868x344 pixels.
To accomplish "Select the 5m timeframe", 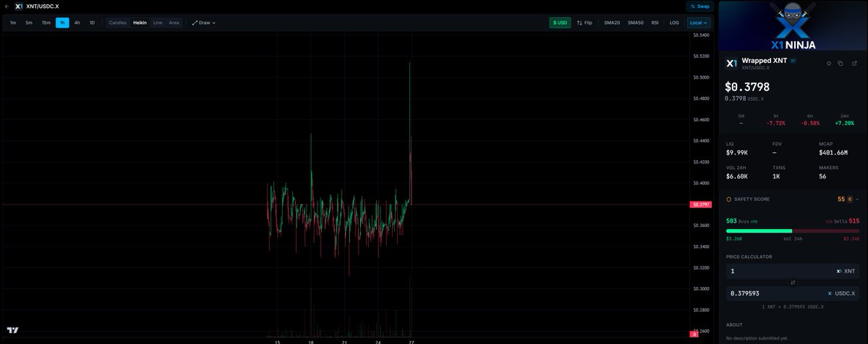I will click(x=29, y=22).
